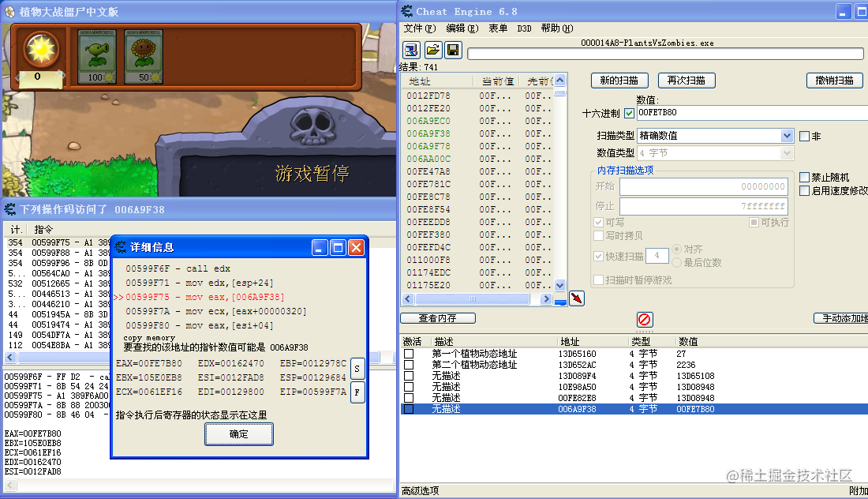Enable the 禁止随机 checkbox
The height and width of the screenshot is (499, 868).
point(804,177)
